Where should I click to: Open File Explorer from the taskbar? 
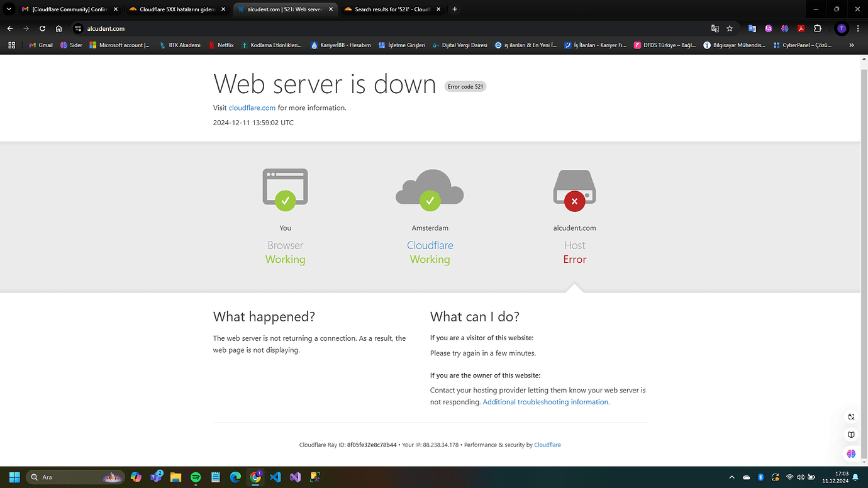[x=175, y=477]
